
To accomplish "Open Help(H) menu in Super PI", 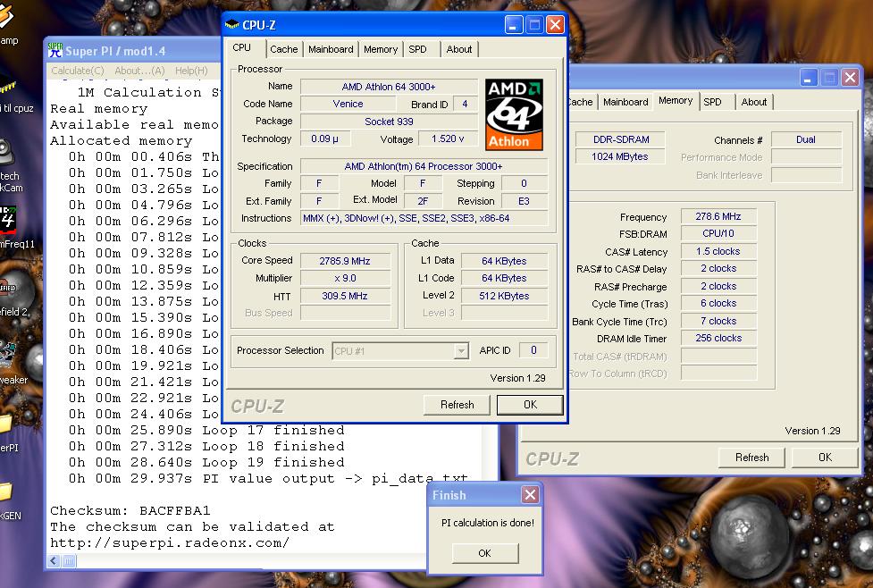I will click(191, 71).
